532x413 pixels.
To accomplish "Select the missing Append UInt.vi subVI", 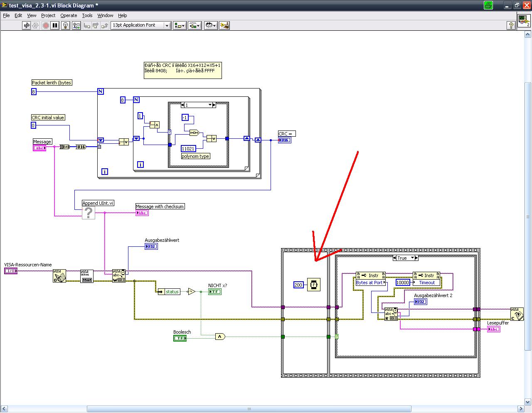I will click(x=89, y=213).
